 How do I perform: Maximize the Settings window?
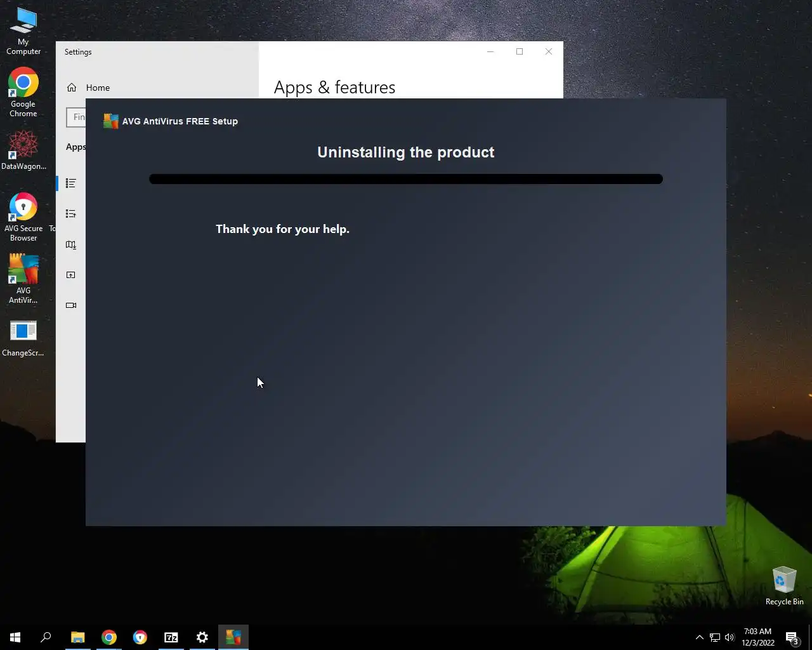click(x=520, y=51)
